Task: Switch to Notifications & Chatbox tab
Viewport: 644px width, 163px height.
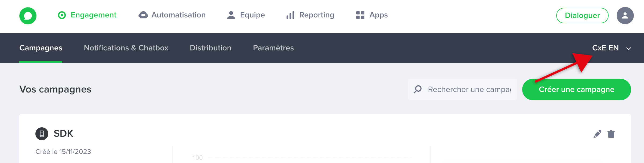Action: 126,48
